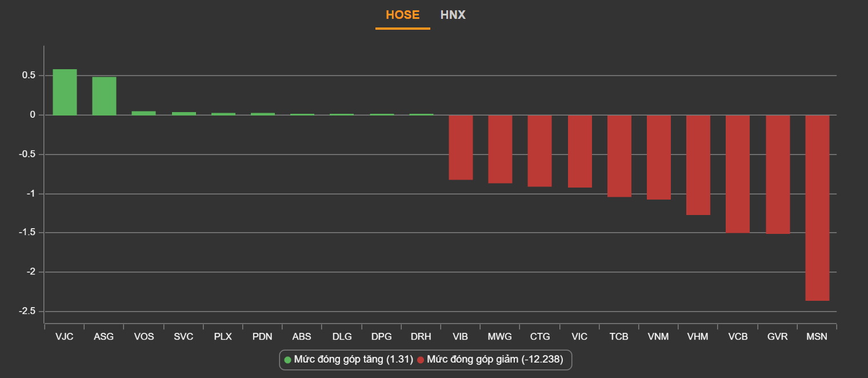Click the PLX axis label

tap(223, 337)
